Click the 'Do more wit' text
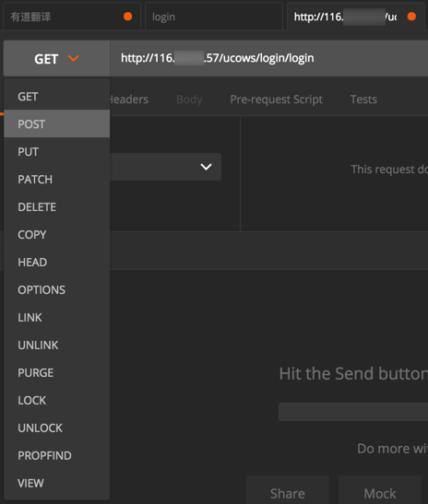 [x=393, y=449]
